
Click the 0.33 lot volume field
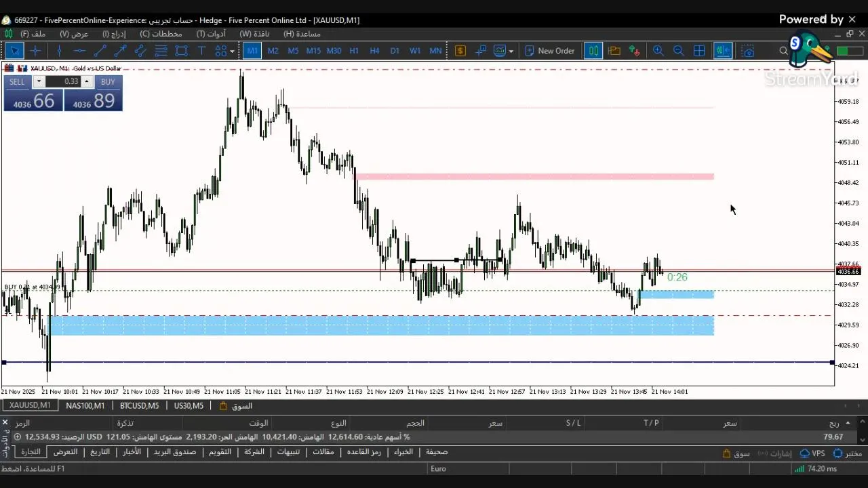pos(64,81)
